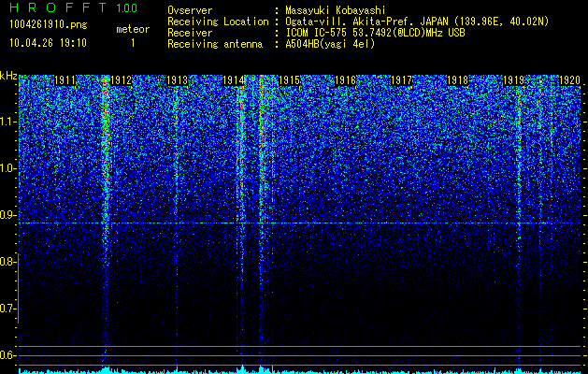The width and height of the screenshot is (588, 374).
Task: Click the 1913 time marker
Action: pos(177,80)
